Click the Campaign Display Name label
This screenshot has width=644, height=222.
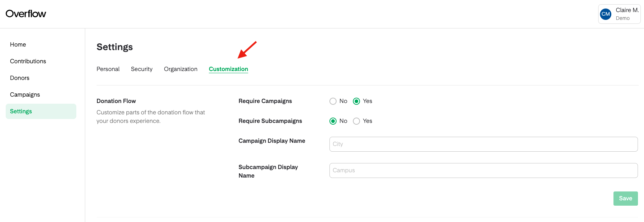coord(272,141)
